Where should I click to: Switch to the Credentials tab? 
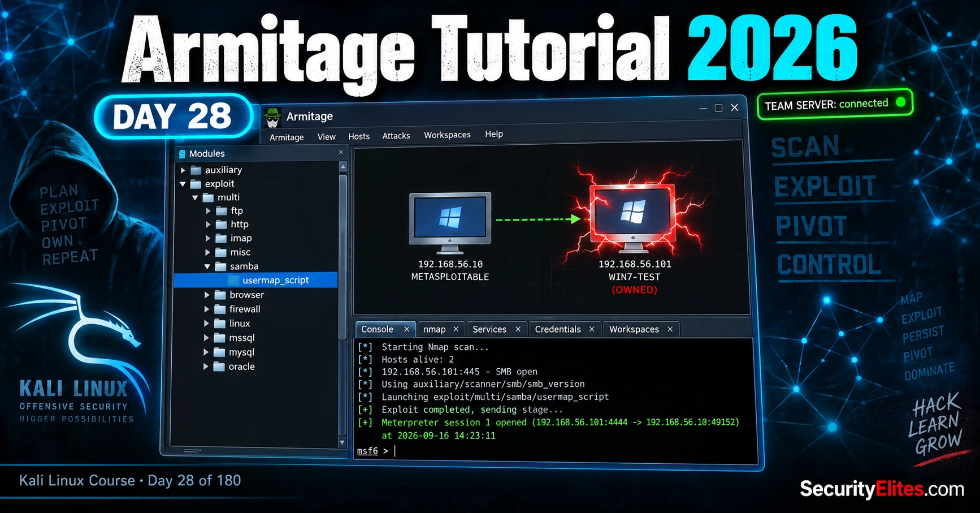click(558, 329)
